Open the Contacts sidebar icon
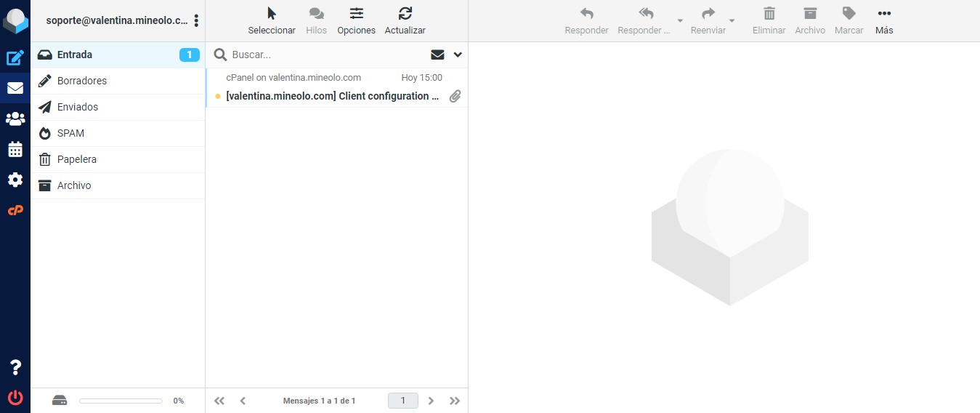The height and width of the screenshot is (413, 980). [15, 119]
